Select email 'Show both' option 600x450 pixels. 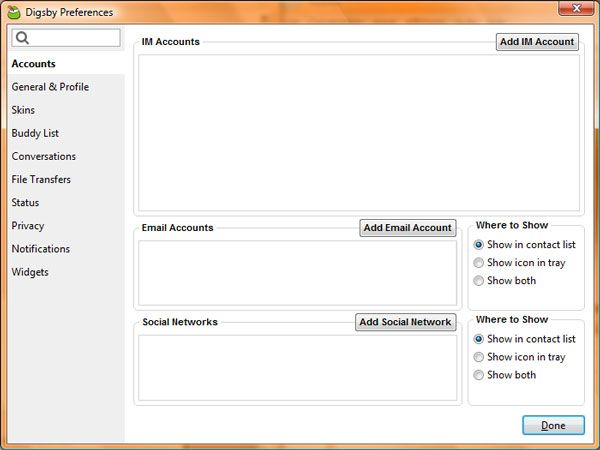coord(505,280)
